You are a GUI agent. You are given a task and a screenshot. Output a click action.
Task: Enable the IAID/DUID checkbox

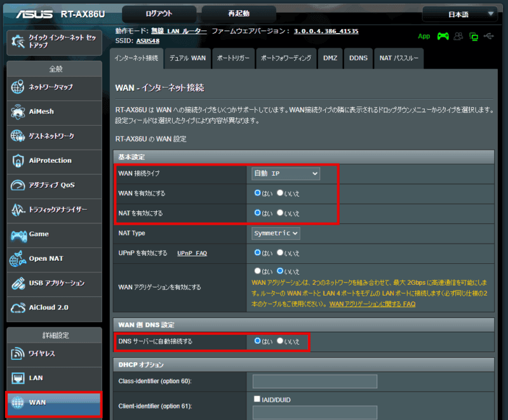(257, 398)
